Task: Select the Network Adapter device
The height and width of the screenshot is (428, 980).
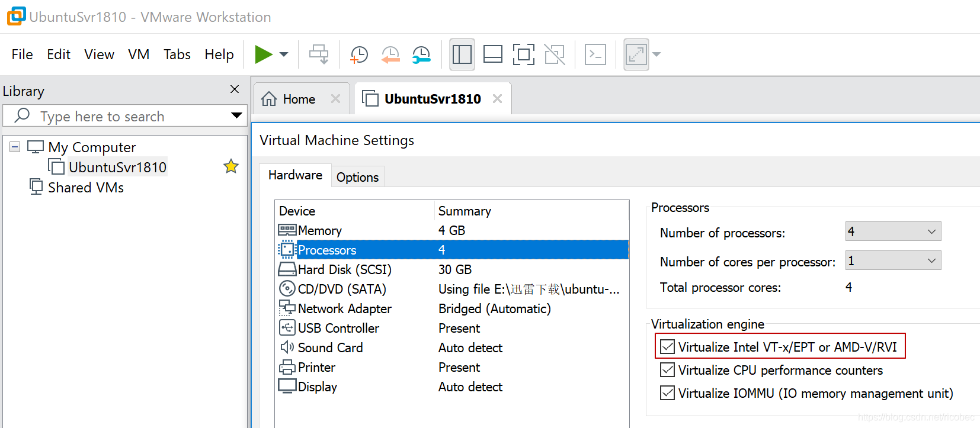Action: (x=453, y=308)
